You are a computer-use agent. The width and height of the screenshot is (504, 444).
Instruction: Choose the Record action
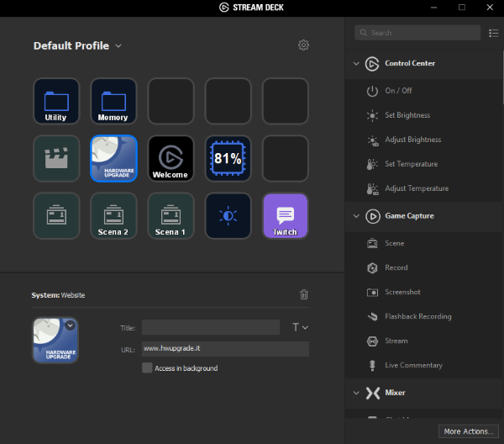coord(424,267)
